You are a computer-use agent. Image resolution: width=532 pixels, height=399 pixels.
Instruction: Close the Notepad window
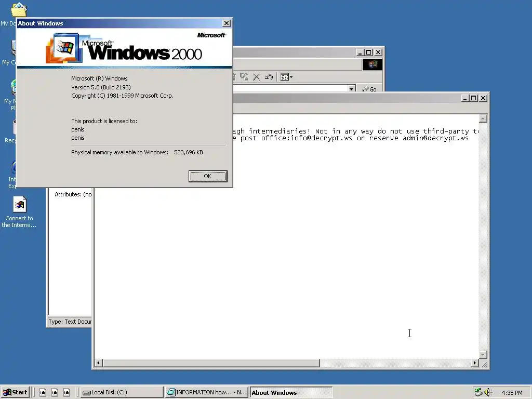tap(483, 98)
